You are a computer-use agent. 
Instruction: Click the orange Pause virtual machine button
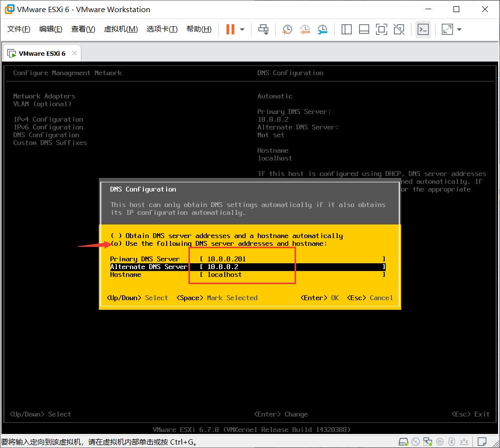(x=230, y=30)
